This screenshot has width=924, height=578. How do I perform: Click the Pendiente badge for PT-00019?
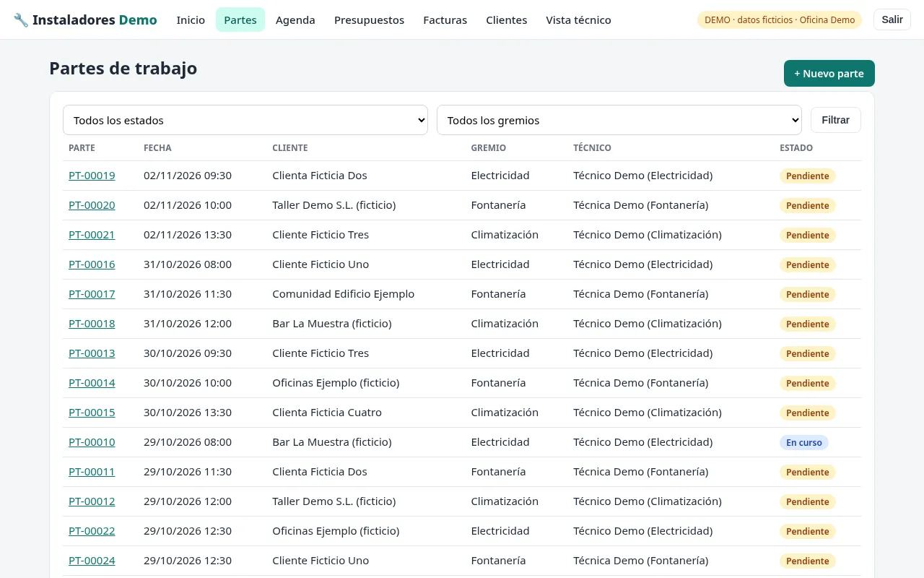click(x=808, y=176)
